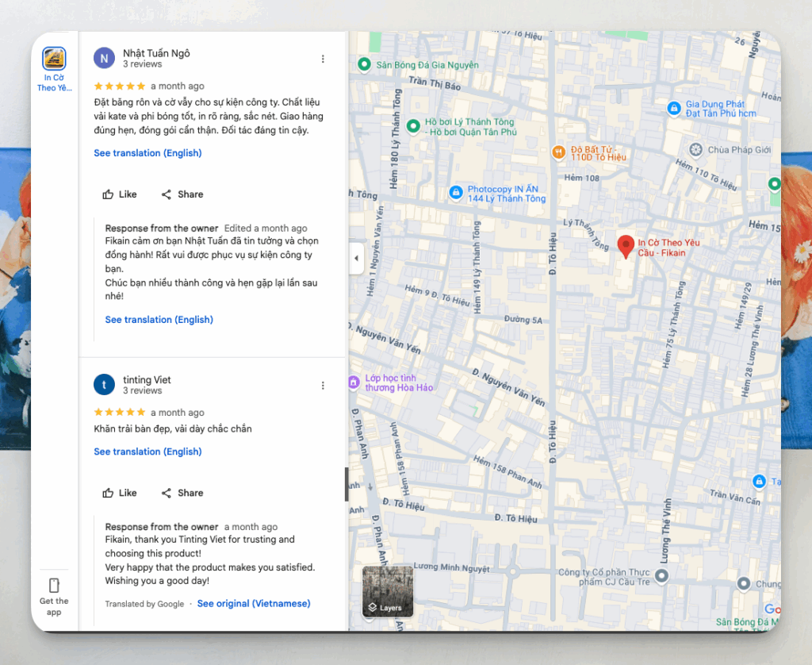This screenshot has height=665, width=812.
Task: Select the Sân Bóng Đá Gia Nguyên map marker
Action: (x=365, y=64)
